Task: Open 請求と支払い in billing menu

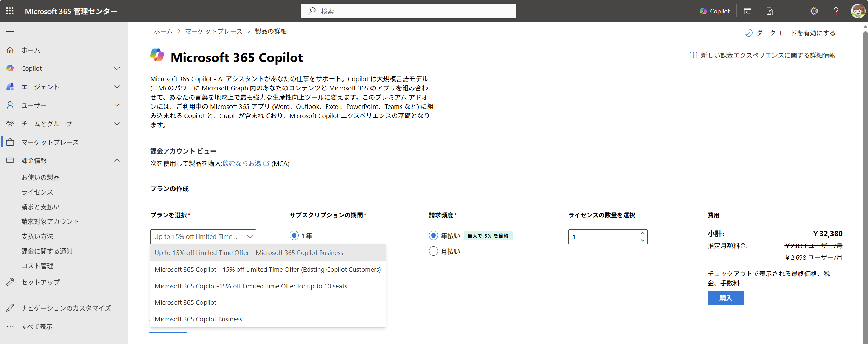Action: click(x=41, y=206)
